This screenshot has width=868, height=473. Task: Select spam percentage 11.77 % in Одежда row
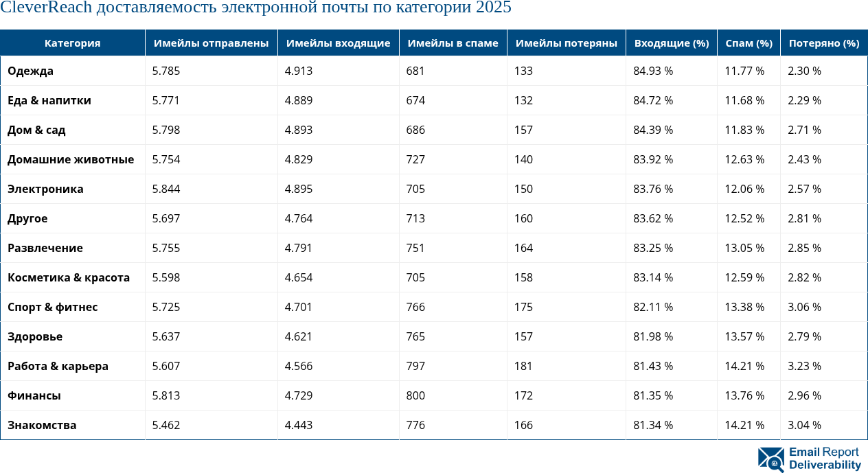pyautogui.click(x=744, y=71)
